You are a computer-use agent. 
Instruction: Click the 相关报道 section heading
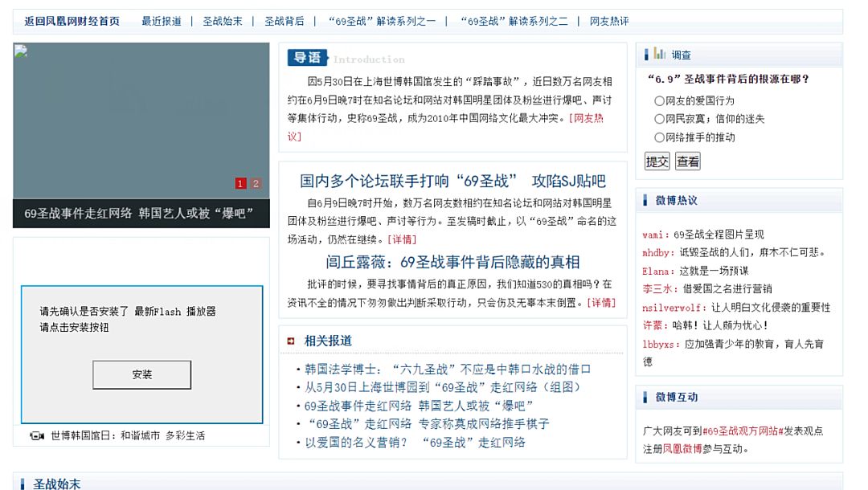[x=328, y=341]
